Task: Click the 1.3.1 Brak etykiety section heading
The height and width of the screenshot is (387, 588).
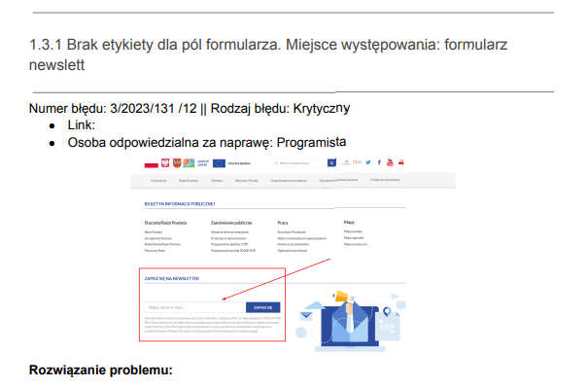Action: (268, 54)
